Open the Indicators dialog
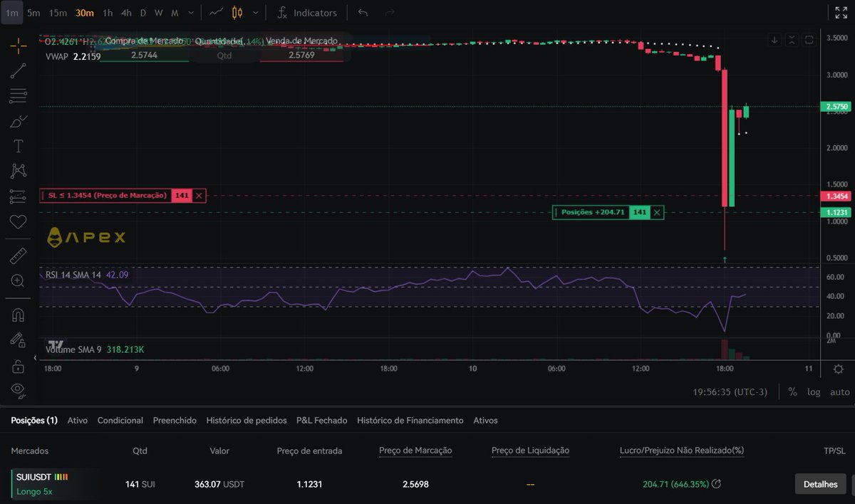855x504 pixels. 309,12
